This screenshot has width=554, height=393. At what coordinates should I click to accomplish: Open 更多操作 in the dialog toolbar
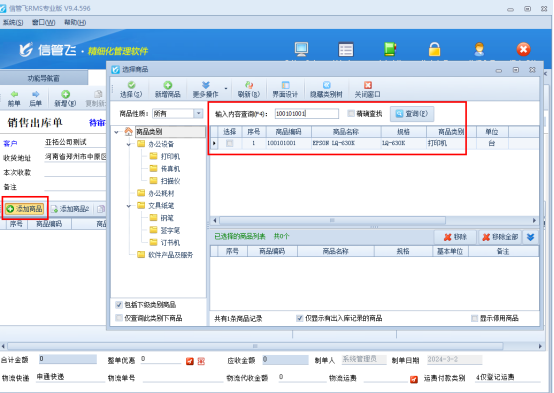tap(205, 89)
